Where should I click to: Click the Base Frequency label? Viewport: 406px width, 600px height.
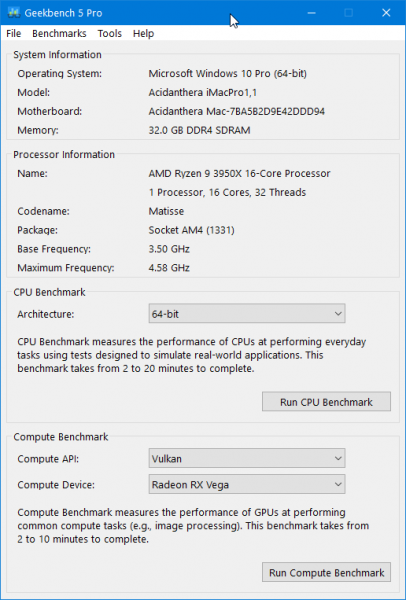(54, 249)
